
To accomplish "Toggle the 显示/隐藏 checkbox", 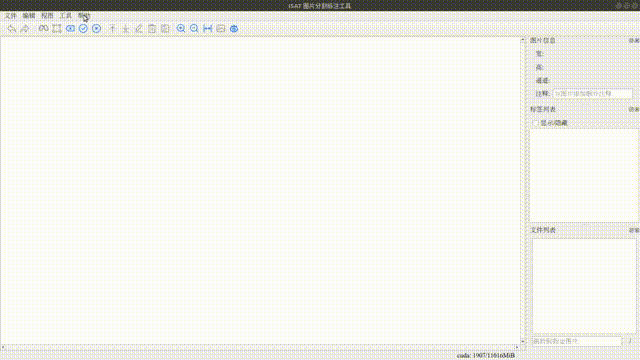I will click(535, 123).
